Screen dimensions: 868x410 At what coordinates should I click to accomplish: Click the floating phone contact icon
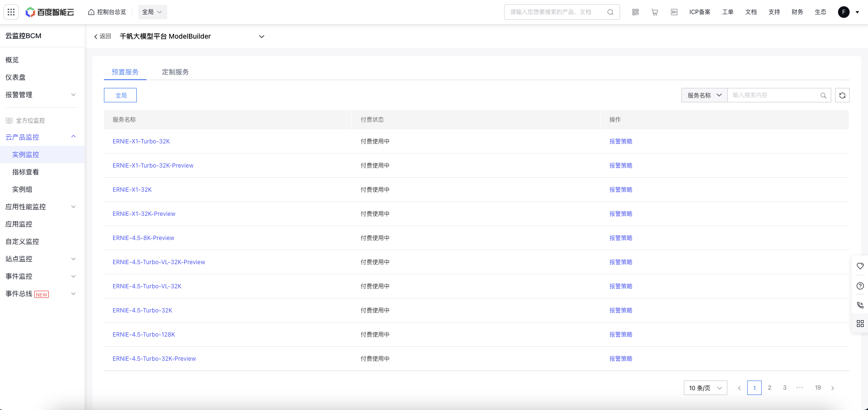click(860, 305)
